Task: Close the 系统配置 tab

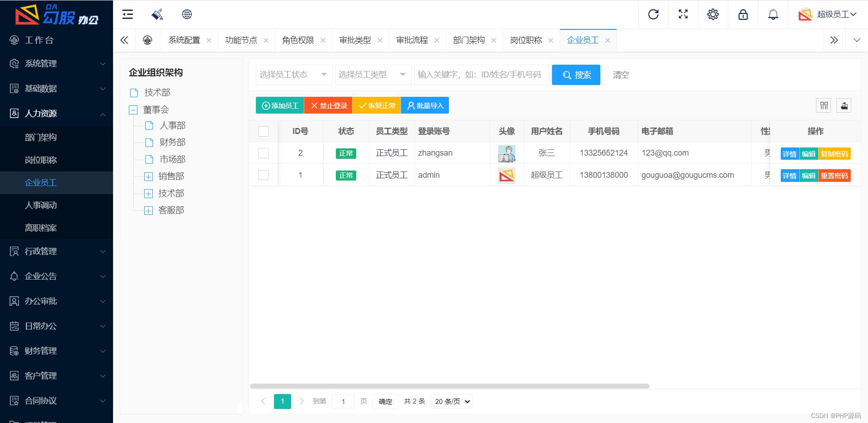Action: tap(209, 40)
